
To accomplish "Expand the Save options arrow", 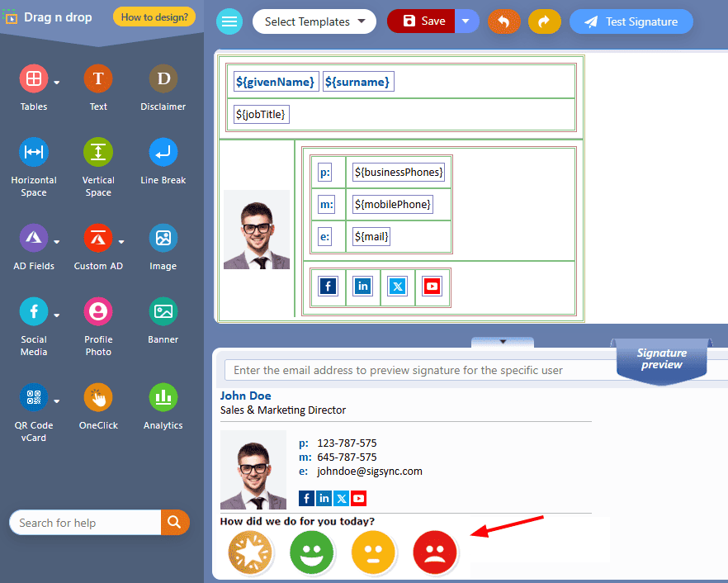I will (466, 21).
